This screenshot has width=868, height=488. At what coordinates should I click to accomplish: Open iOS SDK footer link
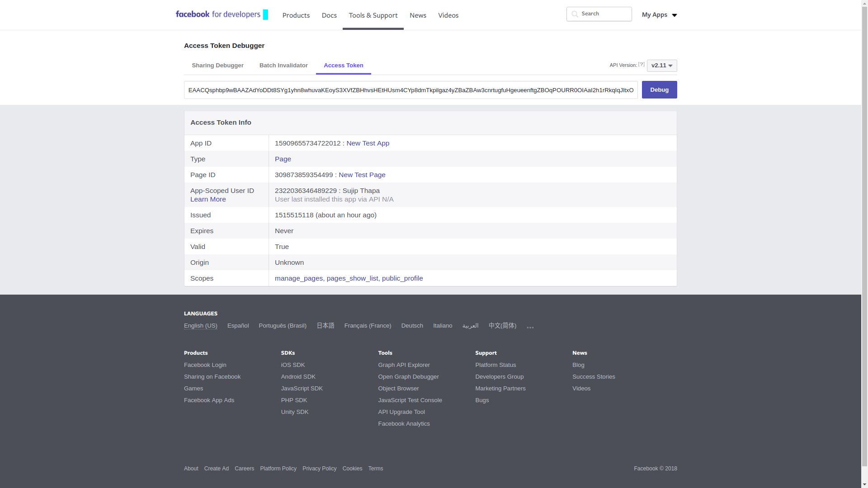click(x=293, y=365)
